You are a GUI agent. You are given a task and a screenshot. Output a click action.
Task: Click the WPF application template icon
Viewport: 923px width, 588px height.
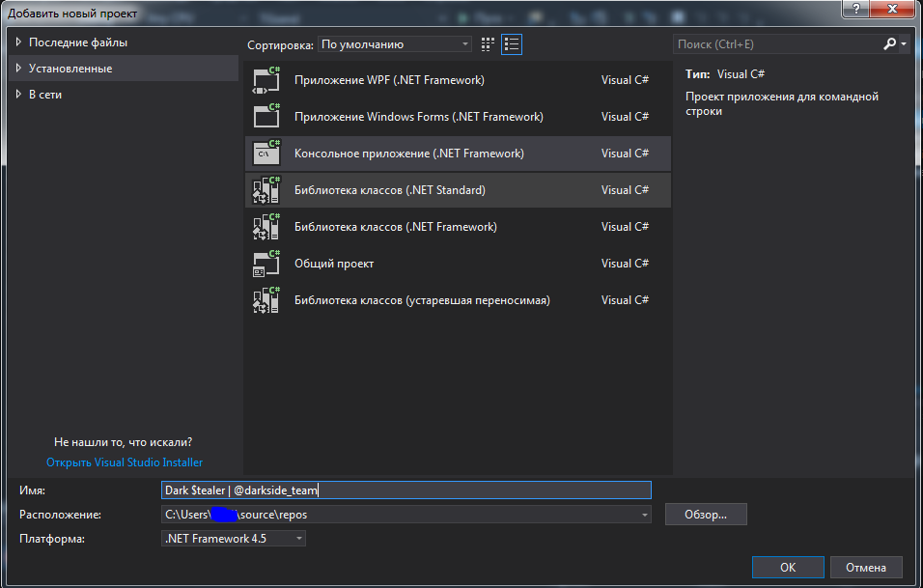[266, 80]
